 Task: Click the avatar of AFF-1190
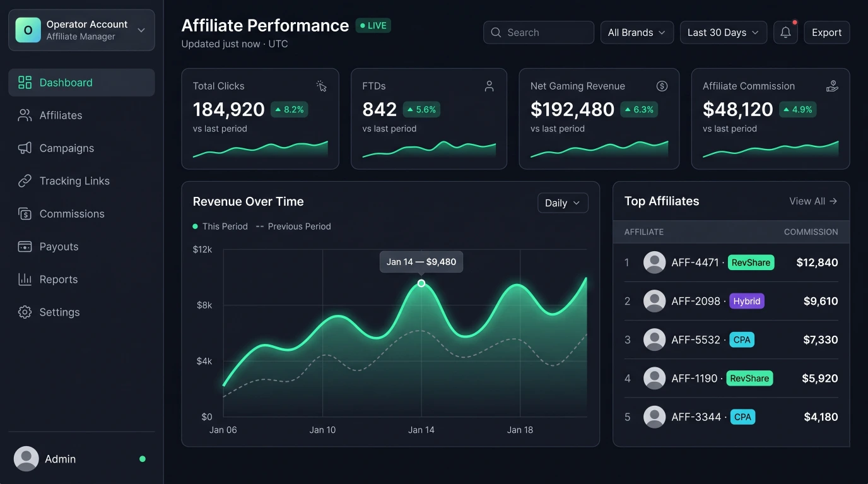point(654,378)
